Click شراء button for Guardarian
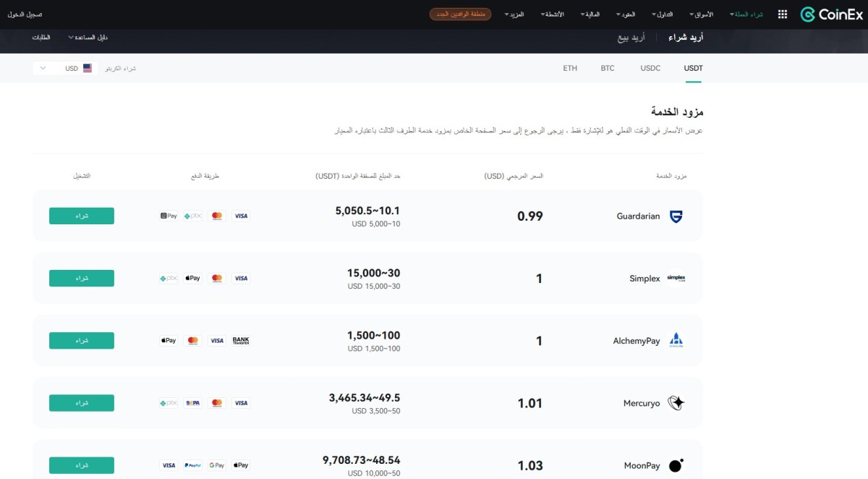The image size is (868, 479). click(x=82, y=216)
